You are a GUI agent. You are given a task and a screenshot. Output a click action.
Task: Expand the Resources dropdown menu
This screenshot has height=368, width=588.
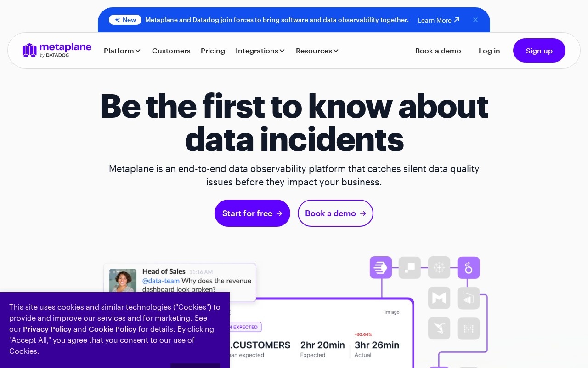tap(317, 51)
